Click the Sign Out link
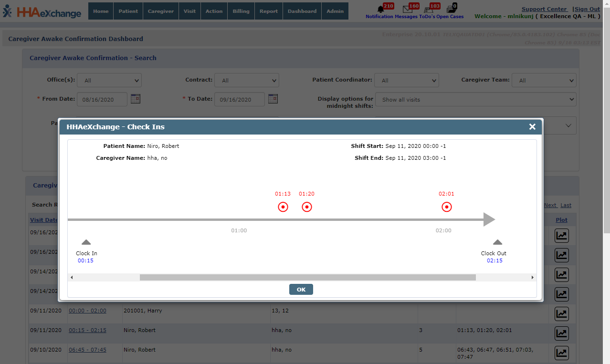Viewport: 610px width, 364px height. point(587,9)
